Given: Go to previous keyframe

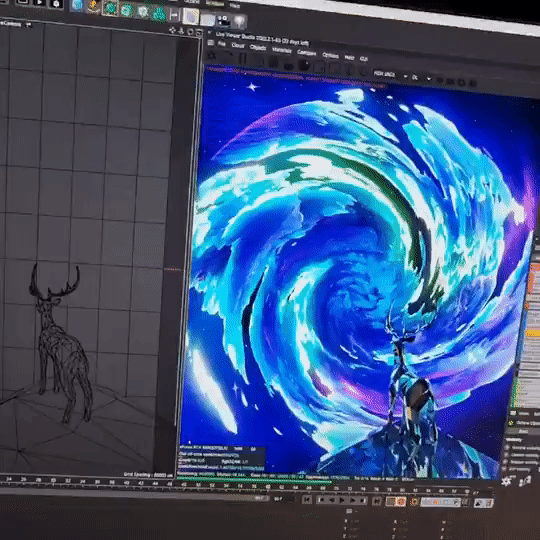Looking at the screenshot, I should [321, 500].
